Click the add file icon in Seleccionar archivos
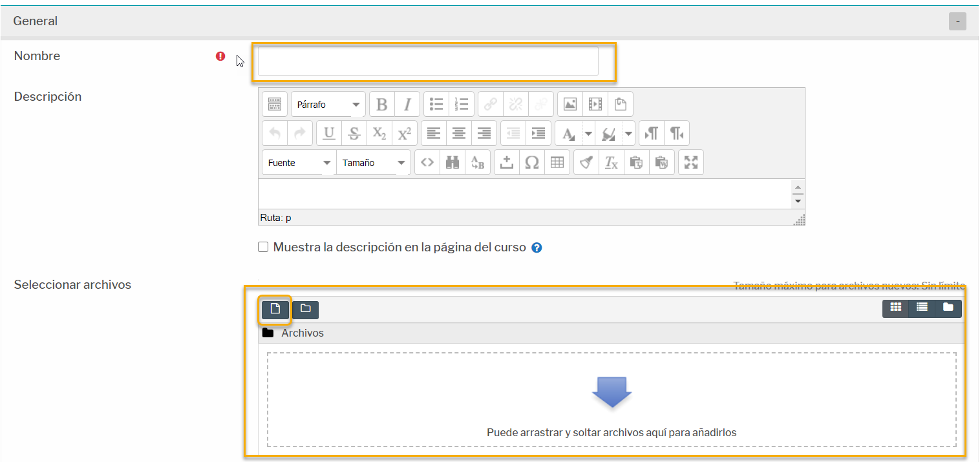The image size is (980, 462). point(275,310)
